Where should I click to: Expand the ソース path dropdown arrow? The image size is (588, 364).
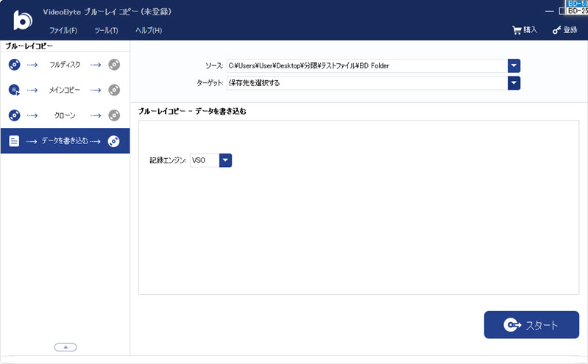click(x=514, y=65)
